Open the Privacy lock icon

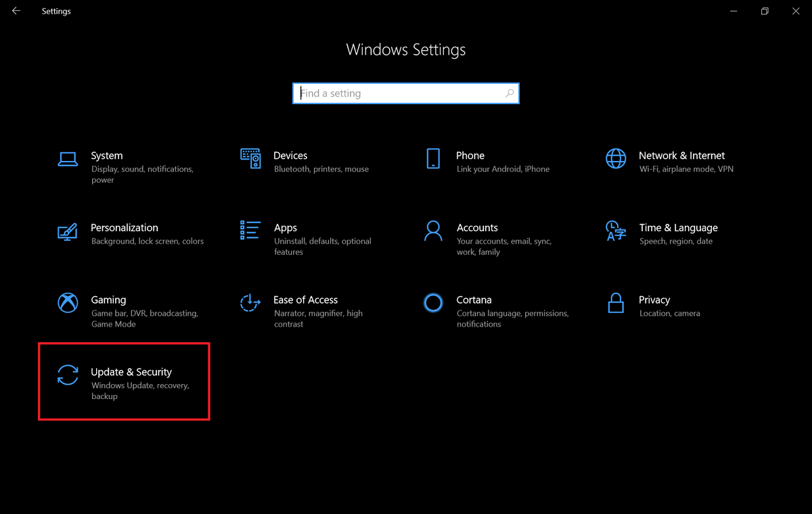(x=616, y=303)
